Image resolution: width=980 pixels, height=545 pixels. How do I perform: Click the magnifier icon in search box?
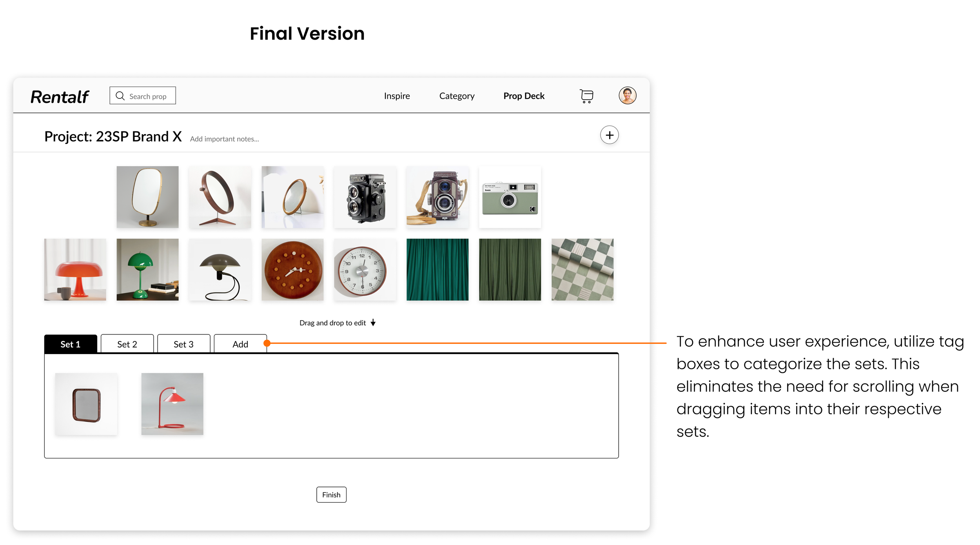[x=120, y=96]
